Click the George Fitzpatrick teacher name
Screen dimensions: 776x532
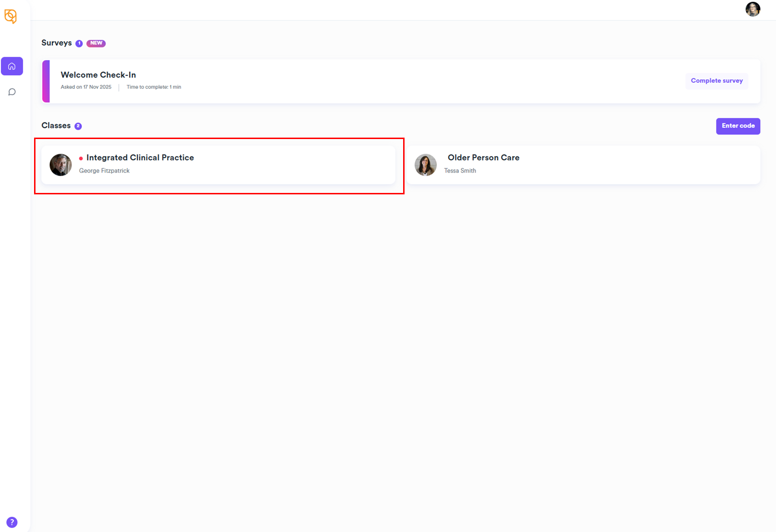pyautogui.click(x=104, y=171)
